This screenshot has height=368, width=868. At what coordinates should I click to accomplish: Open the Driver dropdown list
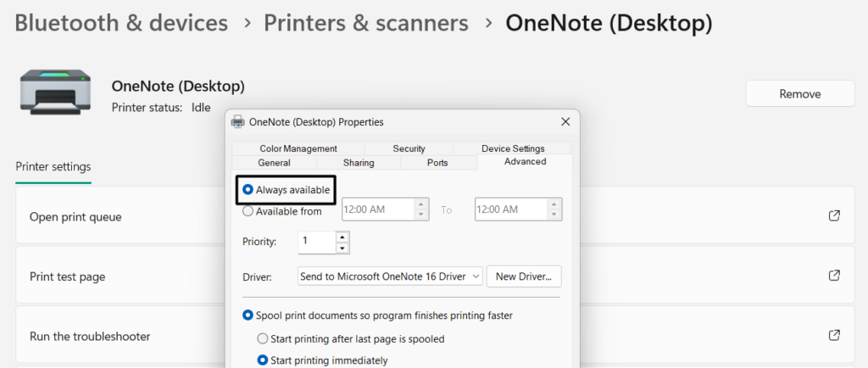475,276
